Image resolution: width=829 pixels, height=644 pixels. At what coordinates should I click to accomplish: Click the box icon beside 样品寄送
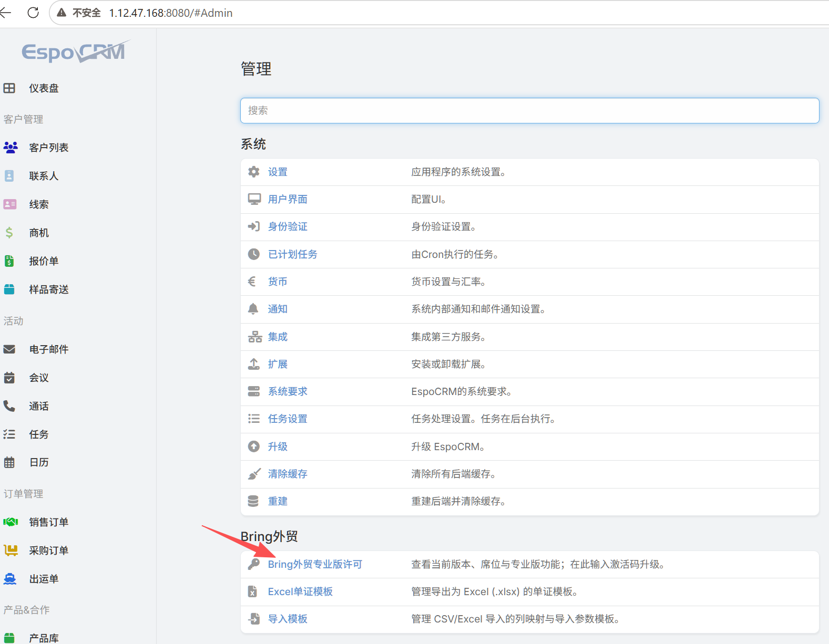click(x=9, y=289)
